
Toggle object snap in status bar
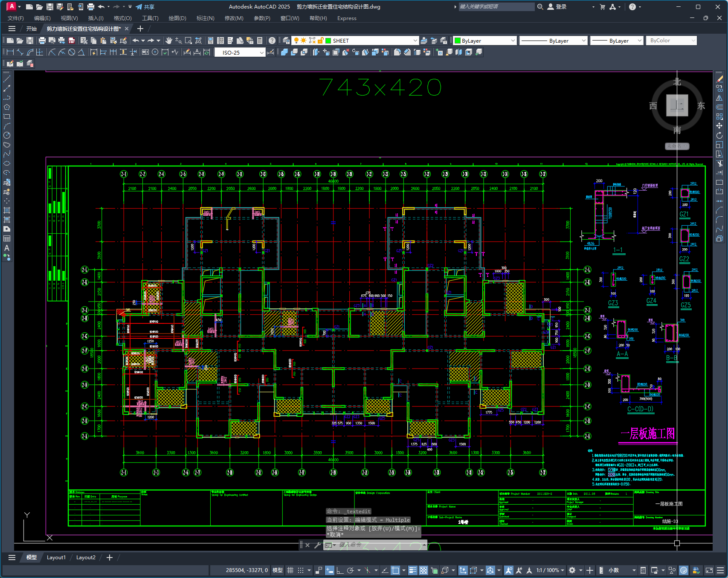[395, 570]
